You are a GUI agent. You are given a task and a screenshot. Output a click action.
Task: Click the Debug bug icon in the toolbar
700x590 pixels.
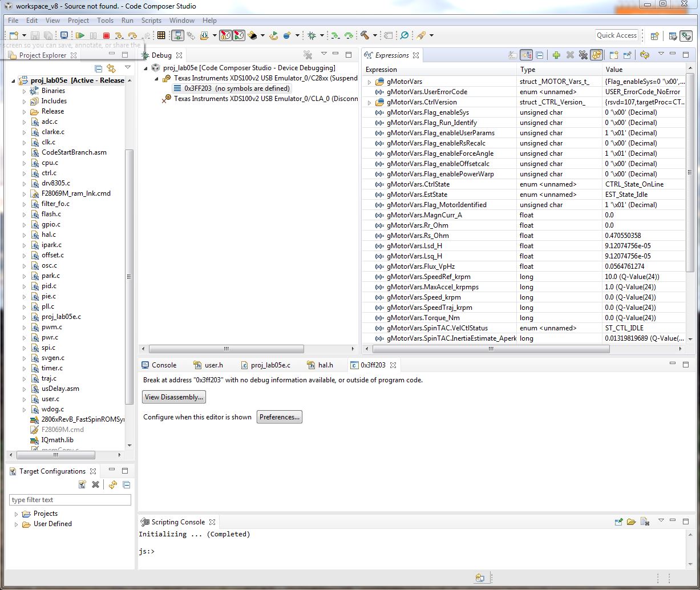tap(313, 35)
